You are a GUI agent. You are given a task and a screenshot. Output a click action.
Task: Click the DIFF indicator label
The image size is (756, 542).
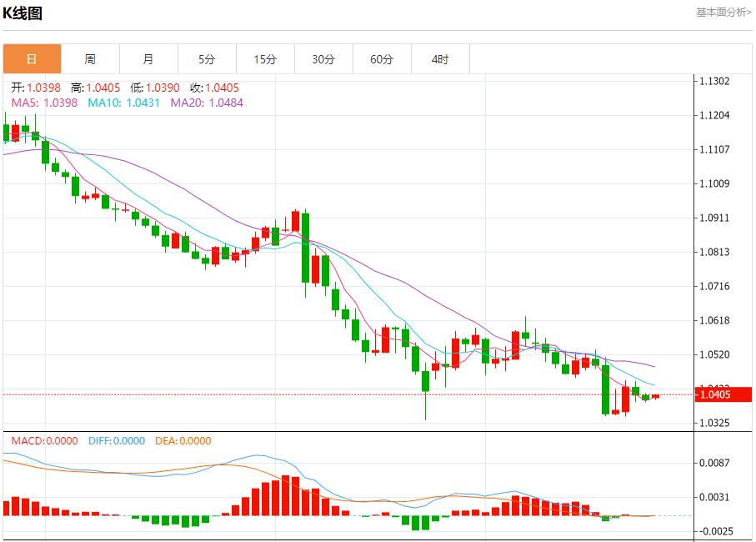click(x=116, y=441)
